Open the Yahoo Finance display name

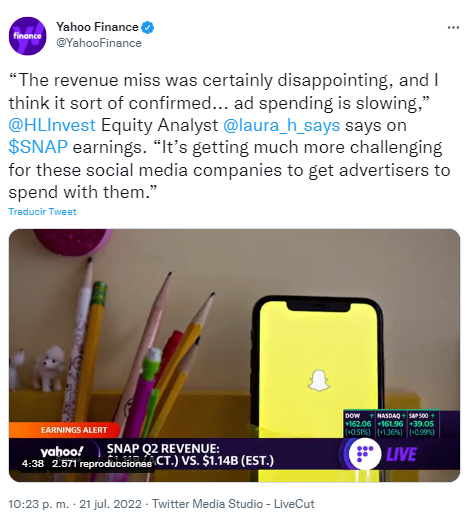point(97,27)
